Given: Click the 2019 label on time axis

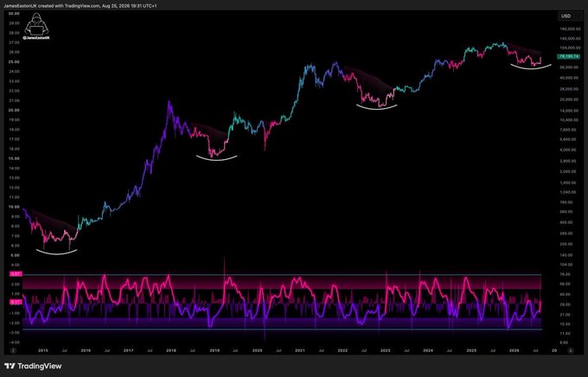Looking at the screenshot, I should tap(214, 350).
